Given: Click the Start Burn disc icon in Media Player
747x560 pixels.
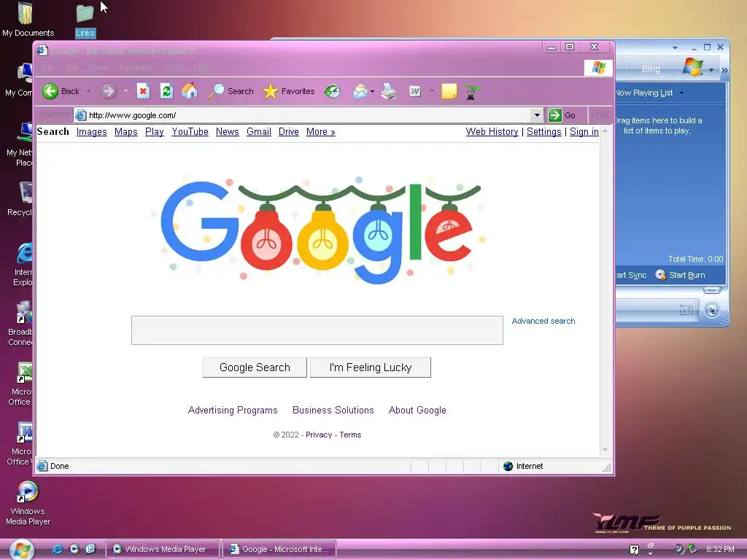Looking at the screenshot, I should (x=660, y=275).
